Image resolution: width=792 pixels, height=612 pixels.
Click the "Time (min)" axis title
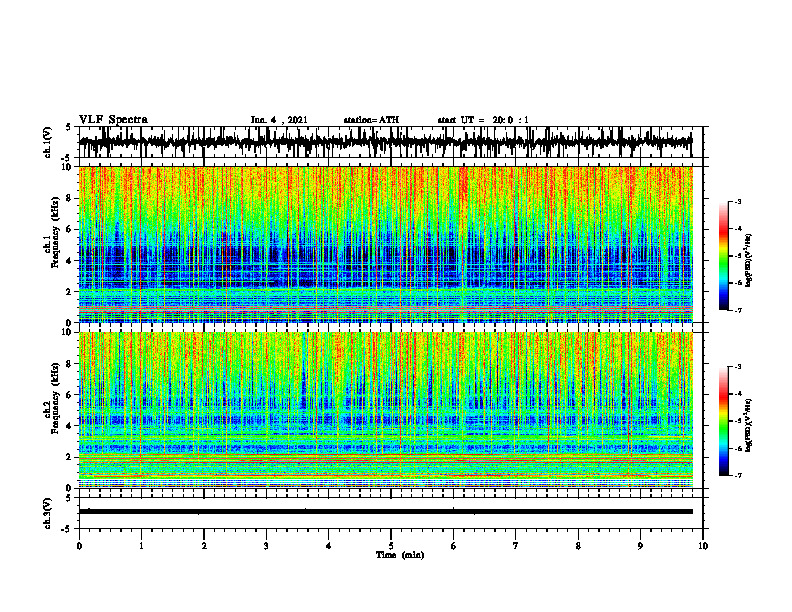[400, 555]
